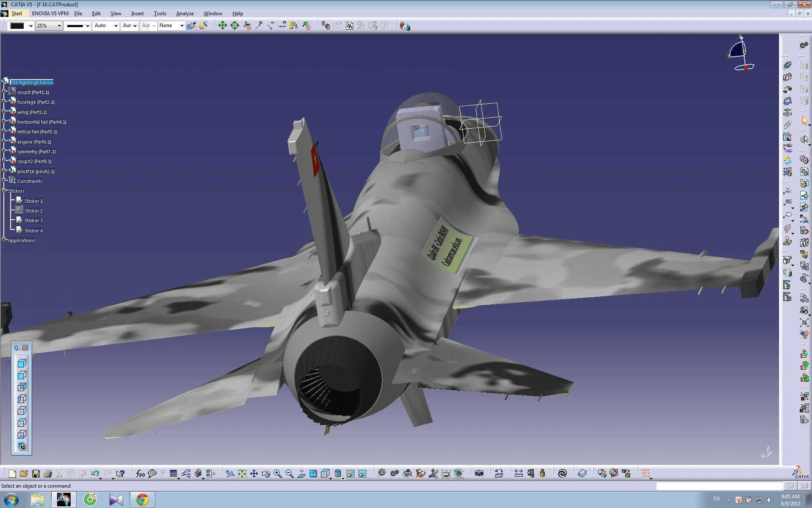Click the Fit All In icon
Screen dimensions: 812x508
pyautogui.click(x=242, y=474)
